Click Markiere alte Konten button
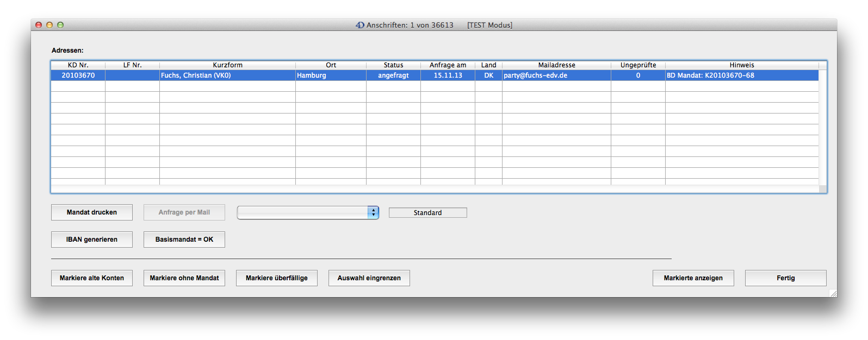This screenshot has height=340, width=868. pyautogui.click(x=92, y=278)
